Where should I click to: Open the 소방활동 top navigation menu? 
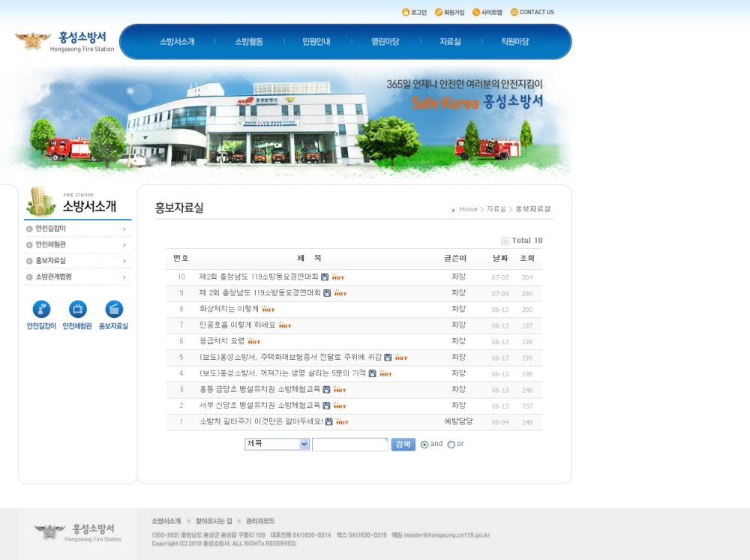point(249,42)
